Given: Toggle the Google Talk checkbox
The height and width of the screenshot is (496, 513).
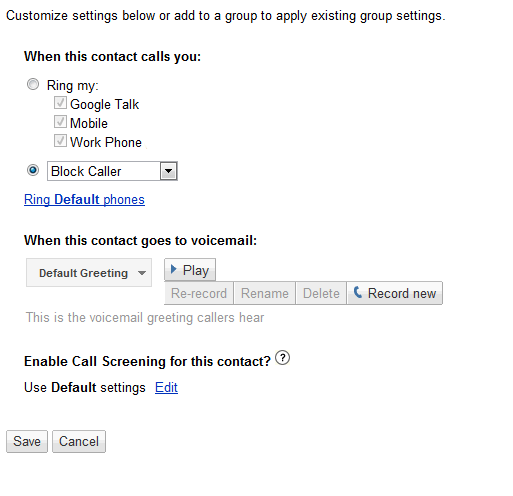Looking at the screenshot, I should coord(60,103).
